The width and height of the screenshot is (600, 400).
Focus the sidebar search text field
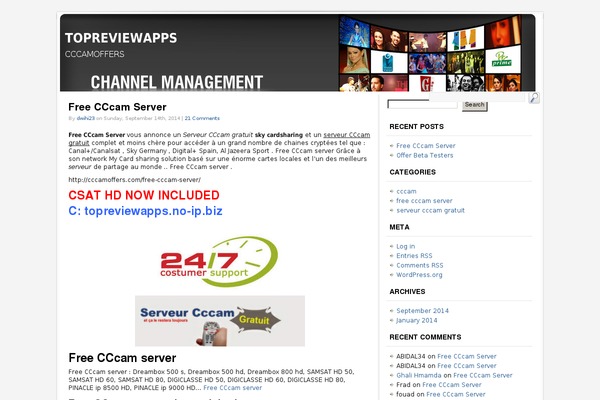point(422,104)
